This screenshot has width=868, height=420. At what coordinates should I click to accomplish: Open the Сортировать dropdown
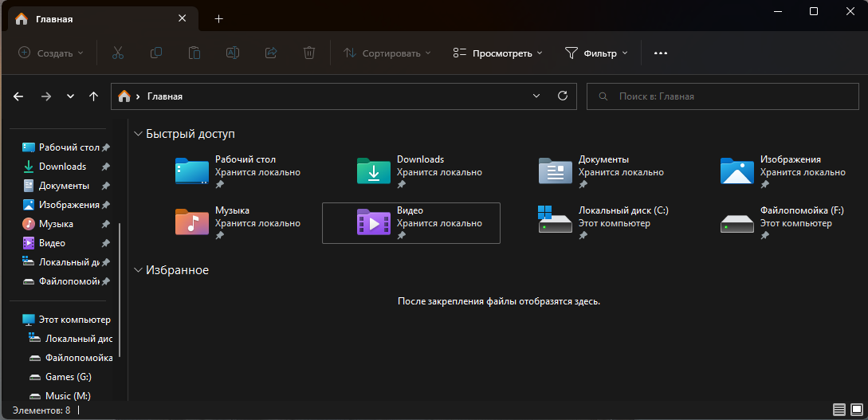pos(387,53)
